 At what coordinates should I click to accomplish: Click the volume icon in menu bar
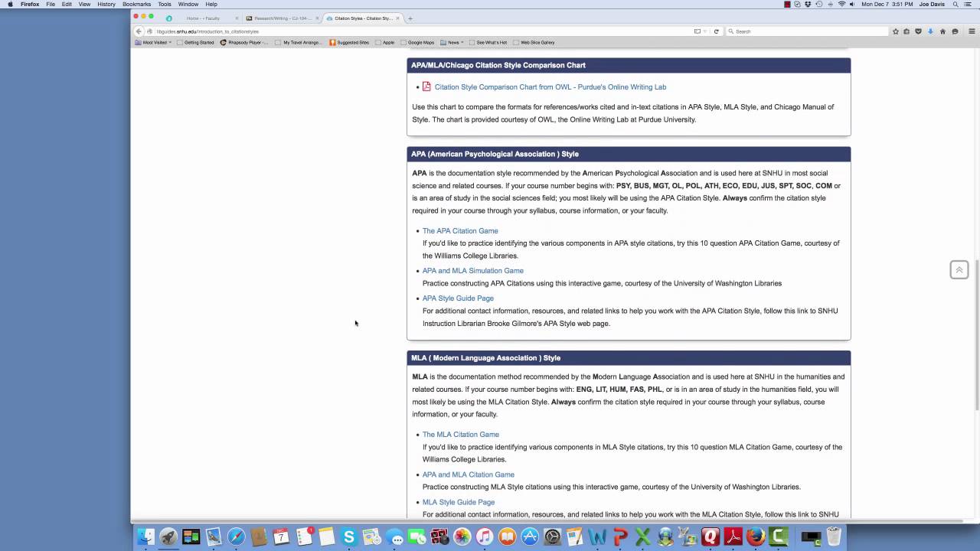[852, 5]
